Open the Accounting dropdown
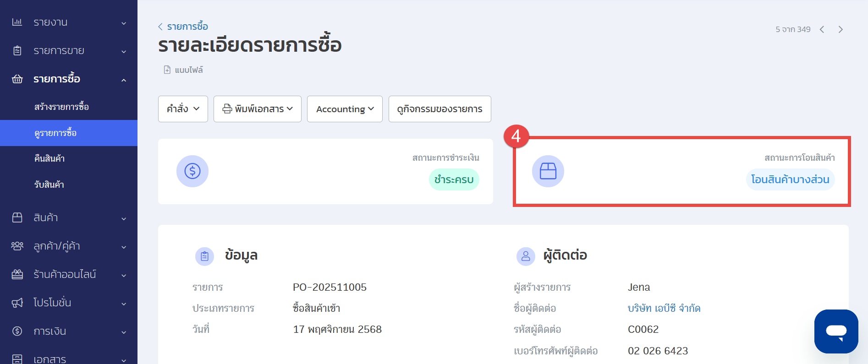The width and height of the screenshot is (868, 364). pos(345,109)
